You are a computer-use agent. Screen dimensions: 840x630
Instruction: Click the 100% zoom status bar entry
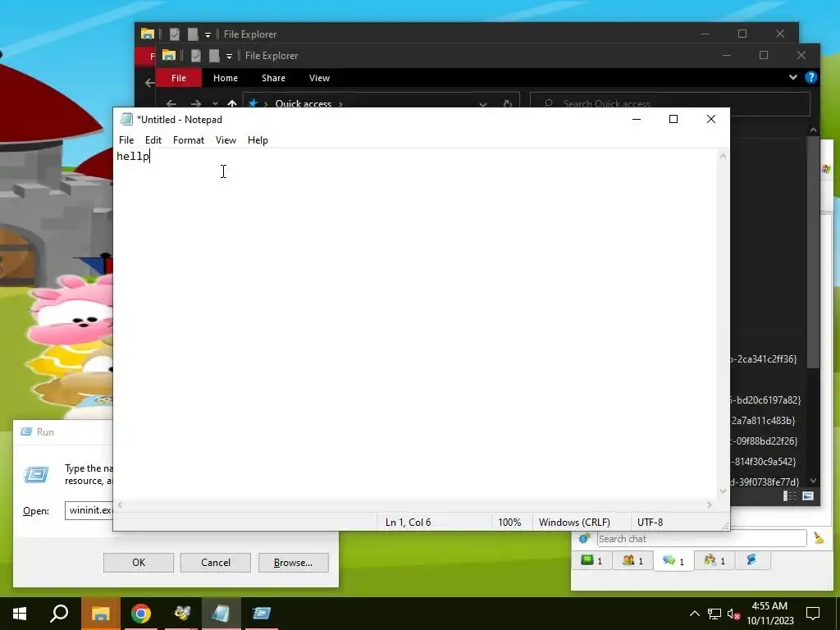[509, 523]
